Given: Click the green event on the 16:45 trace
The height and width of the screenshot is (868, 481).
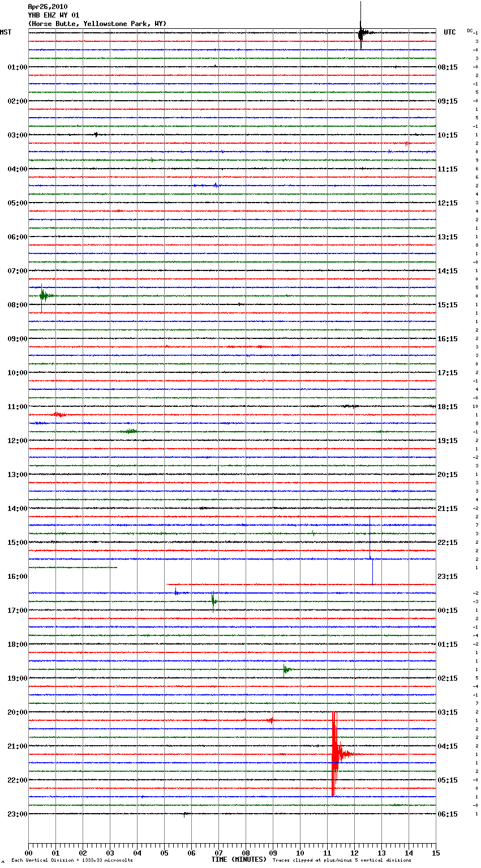Looking at the screenshot, I should click(213, 601).
